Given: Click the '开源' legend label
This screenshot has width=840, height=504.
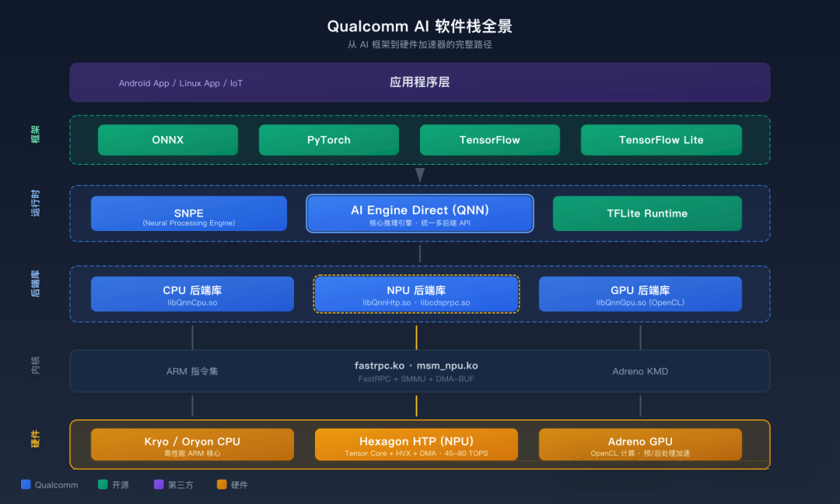Looking at the screenshot, I should [121, 485].
